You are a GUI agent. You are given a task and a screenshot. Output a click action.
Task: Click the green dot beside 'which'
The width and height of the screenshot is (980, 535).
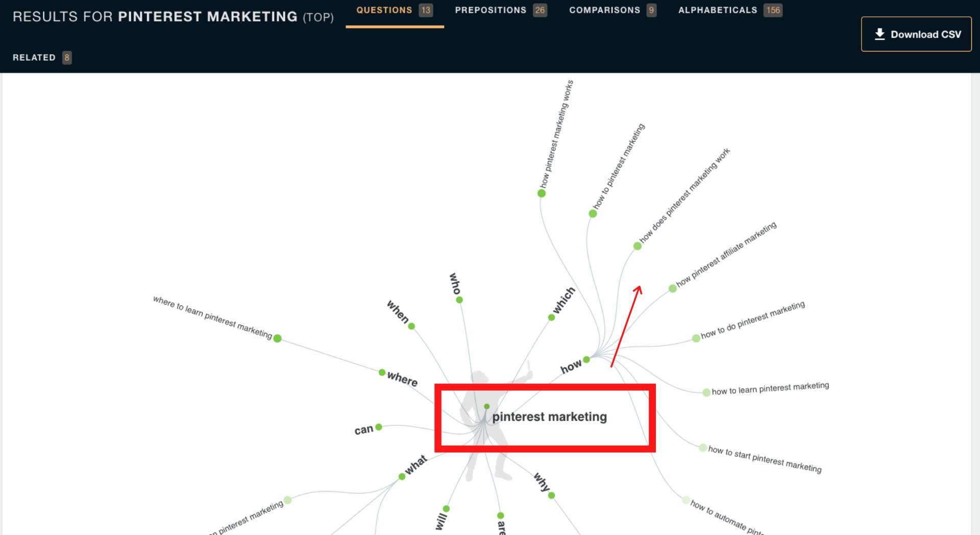[551, 318]
